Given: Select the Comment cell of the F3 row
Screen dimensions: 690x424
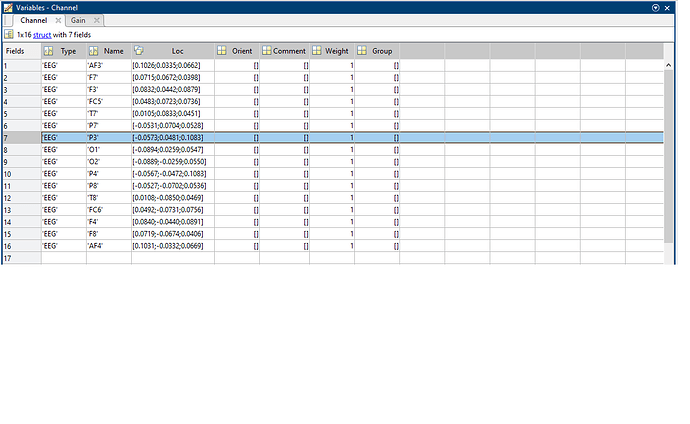Looking at the screenshot, I should pyautogui.click(x=285, y=90).
